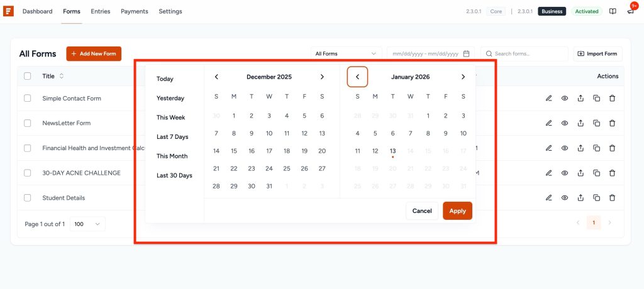Click the calendar icon in the date range field
The height and width of the screenshot is (289, 644).
point(466,54)
